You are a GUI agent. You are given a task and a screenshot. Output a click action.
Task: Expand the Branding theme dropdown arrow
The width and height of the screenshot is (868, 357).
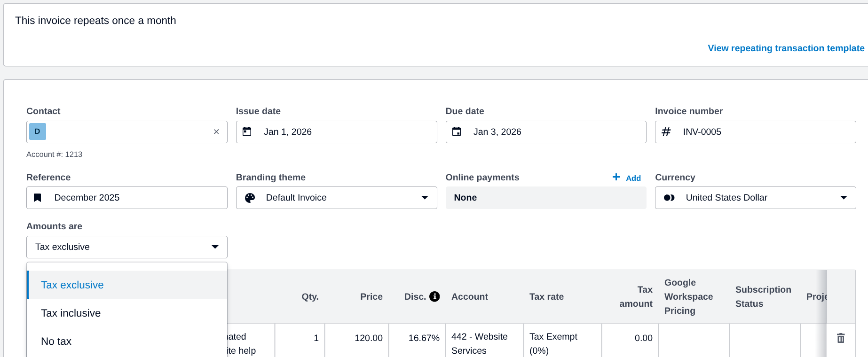pos(425,198)
